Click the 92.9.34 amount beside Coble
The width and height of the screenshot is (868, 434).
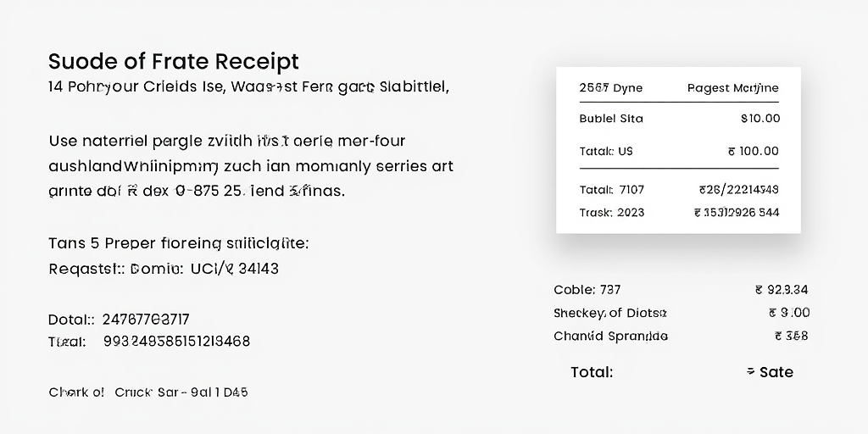(781, 290)
